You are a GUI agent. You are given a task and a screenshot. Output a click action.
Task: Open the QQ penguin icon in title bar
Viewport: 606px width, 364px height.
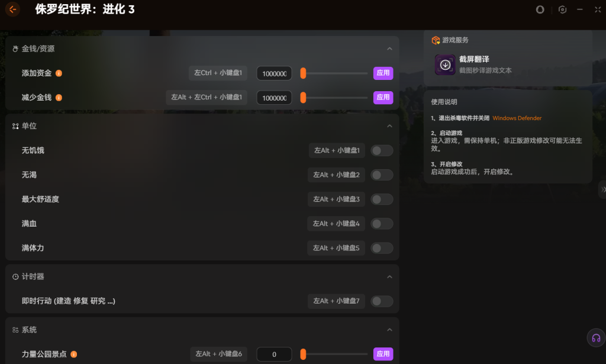pyautogui.click(x=540, y=9)
